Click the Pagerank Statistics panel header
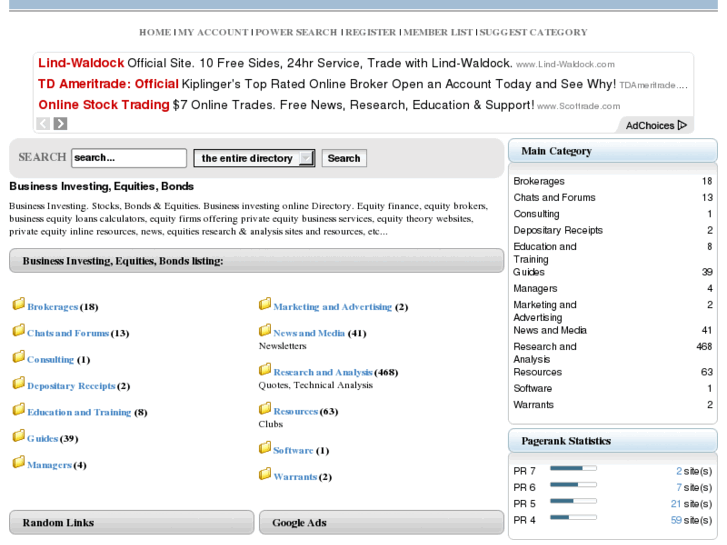Viewport: 727px width, 545px height. point(612,441)
